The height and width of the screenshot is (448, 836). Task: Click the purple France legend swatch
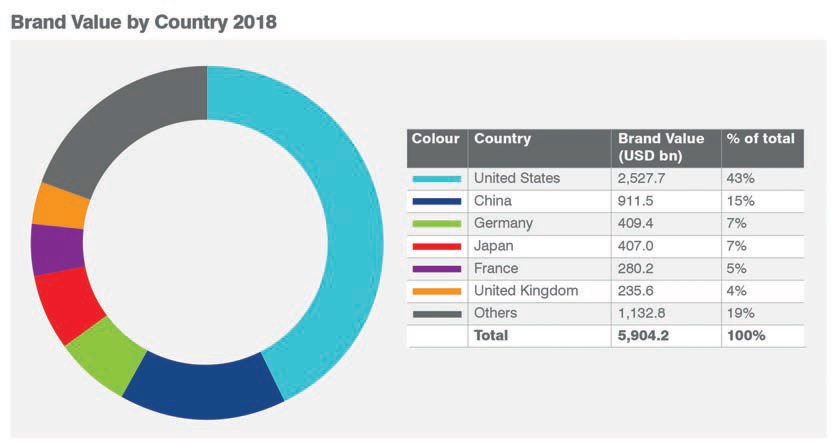pyautogui.click(x=437, y=269)
